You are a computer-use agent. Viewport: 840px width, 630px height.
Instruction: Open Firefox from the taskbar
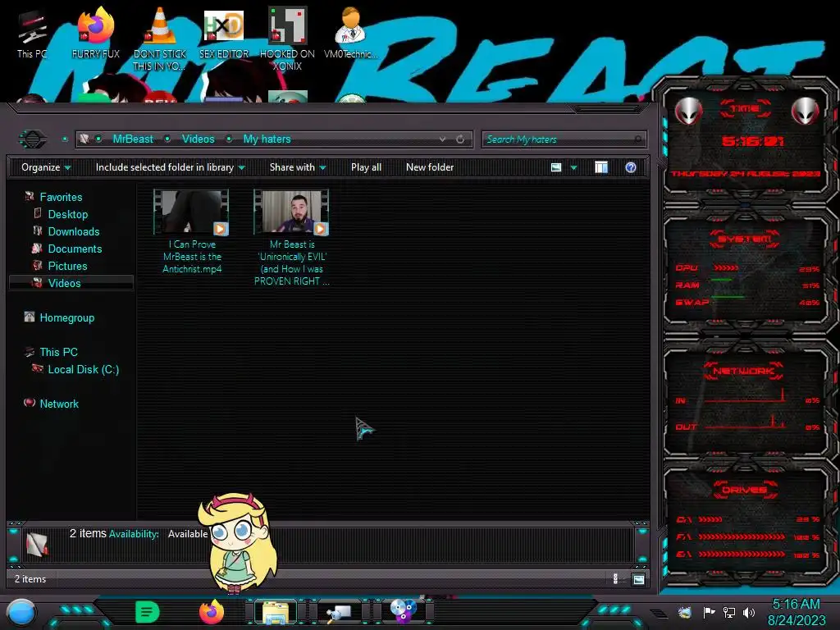211,612
